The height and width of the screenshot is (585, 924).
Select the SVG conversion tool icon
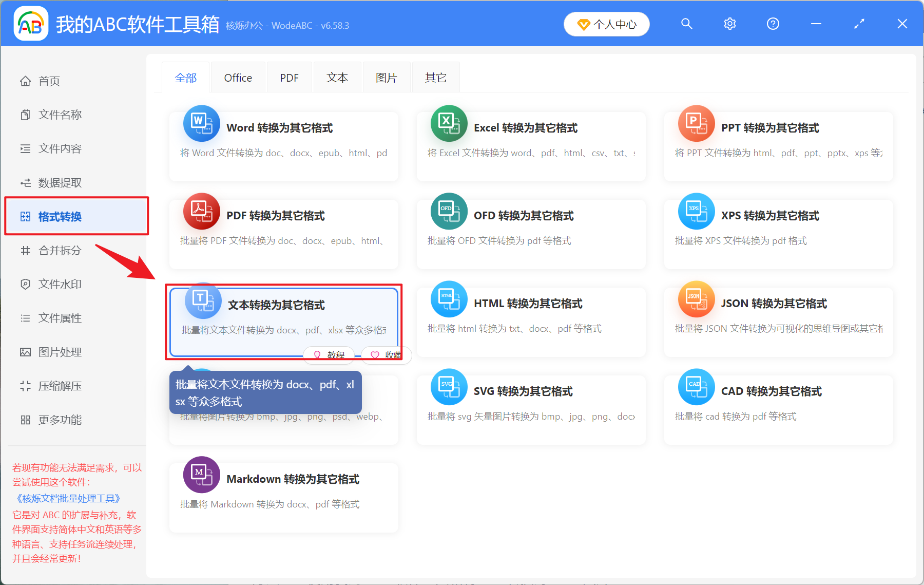(x=449, y=387)
